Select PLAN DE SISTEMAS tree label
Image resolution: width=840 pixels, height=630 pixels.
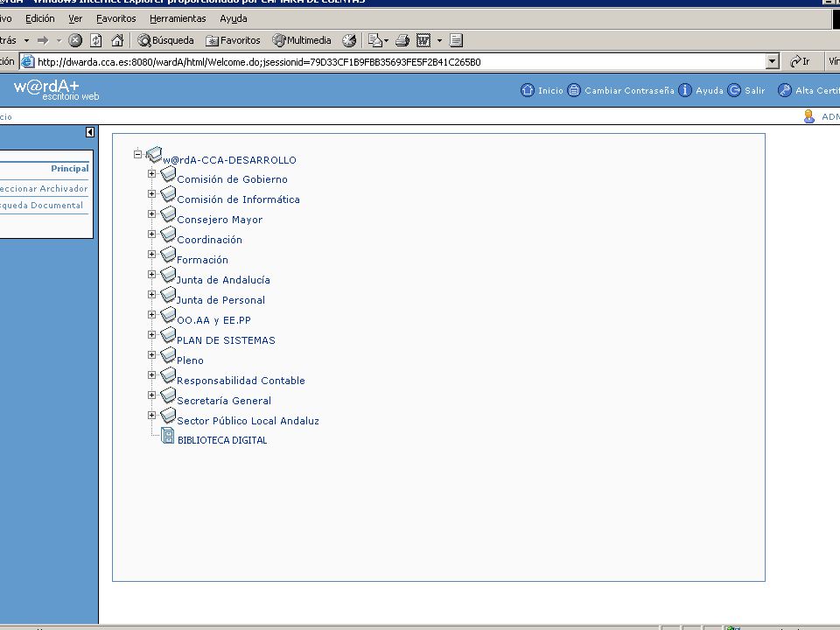tap(226, 340)
